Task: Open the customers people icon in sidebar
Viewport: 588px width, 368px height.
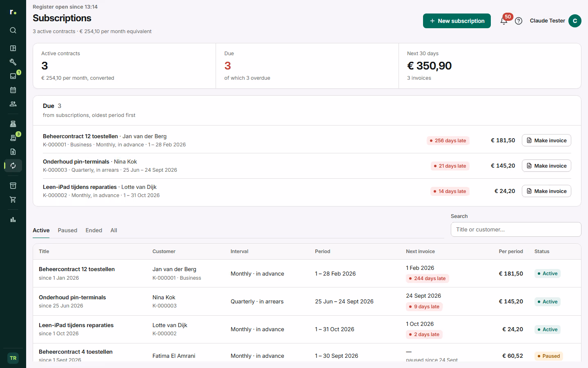Action: click(13, 104)
